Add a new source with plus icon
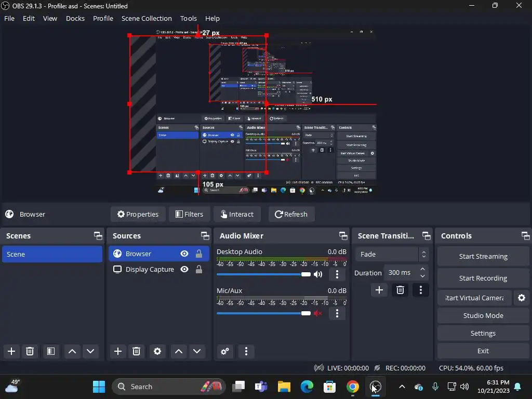The width and height of the screenshot is (532, 399). pyautogui.click(x=118, y=351)
